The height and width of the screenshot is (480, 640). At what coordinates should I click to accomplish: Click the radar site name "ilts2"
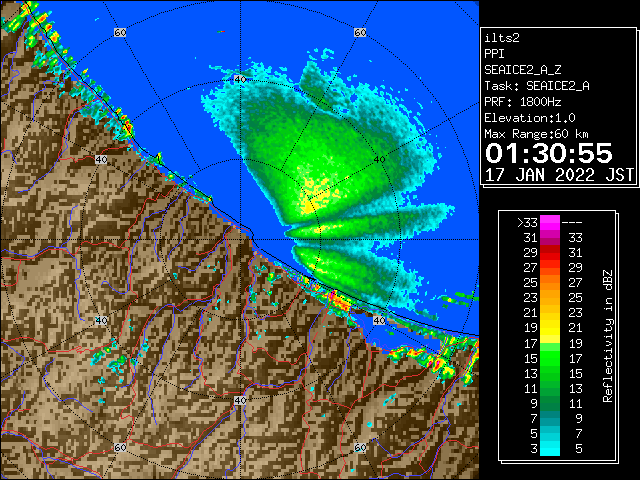coord(502,38)
